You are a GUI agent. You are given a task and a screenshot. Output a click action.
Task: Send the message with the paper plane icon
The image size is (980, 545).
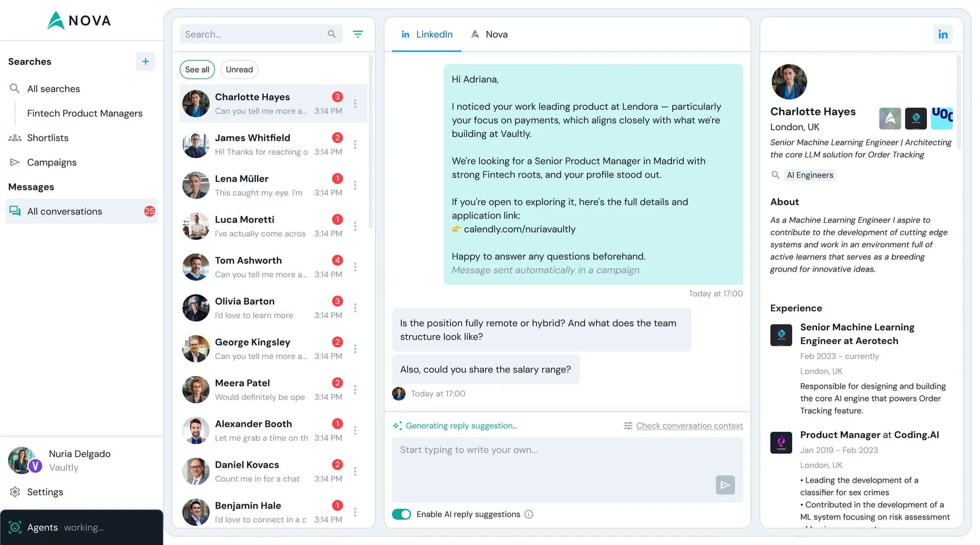pyautogui.click(x=725, y=485)
